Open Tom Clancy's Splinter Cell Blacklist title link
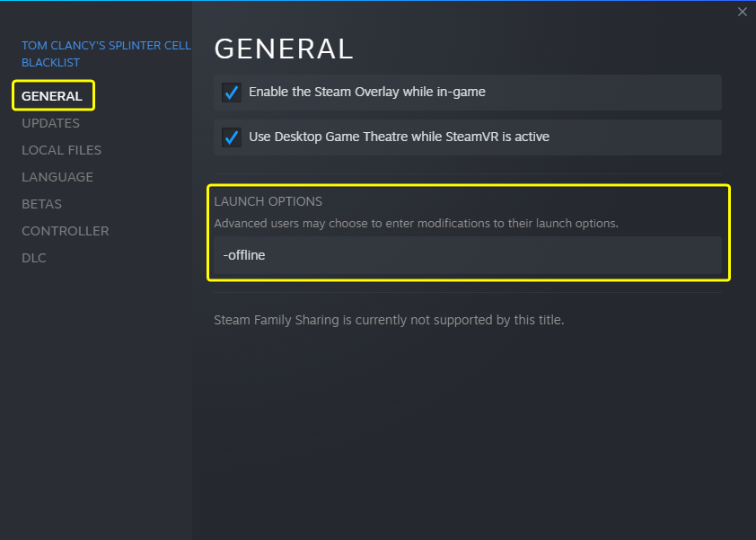The width and height of the screenshot is (756, 540). [x=106, y=54]
